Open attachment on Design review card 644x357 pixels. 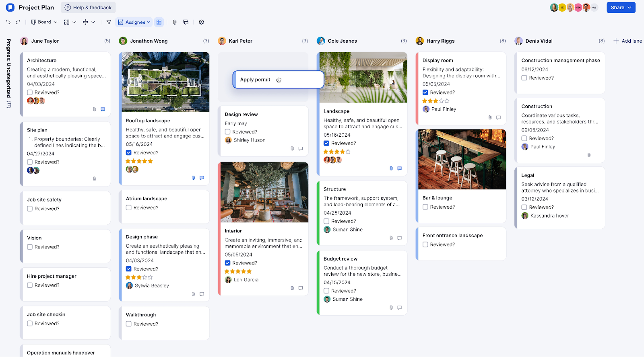coord(292,148)
